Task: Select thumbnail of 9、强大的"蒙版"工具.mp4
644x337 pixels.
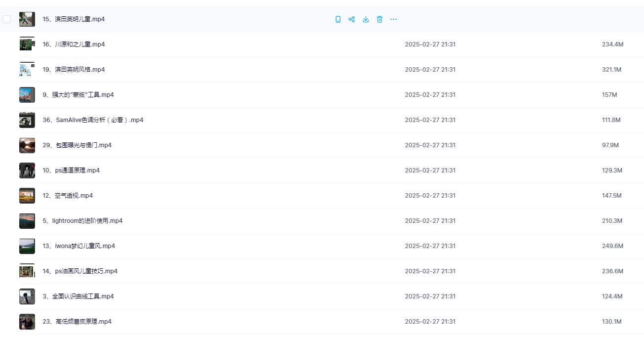Action: [x=27, y=95]
